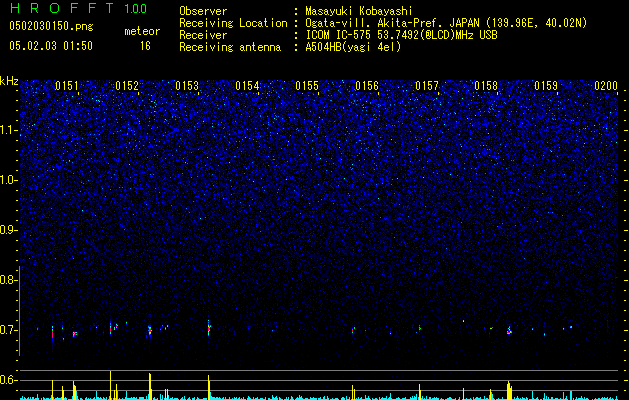Click the 0.6 kHz frequency axis label
Viewport: 629px width, 400px height.
[x=8, y=380]
